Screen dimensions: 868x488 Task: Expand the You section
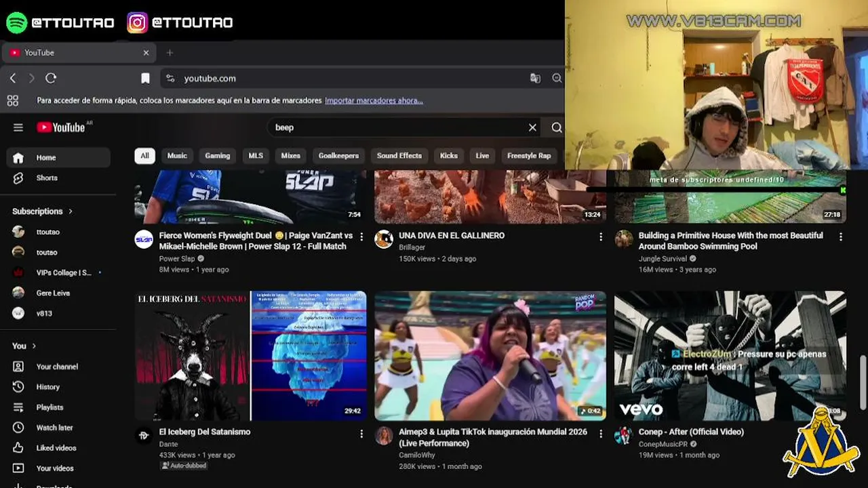coord(24,346)
